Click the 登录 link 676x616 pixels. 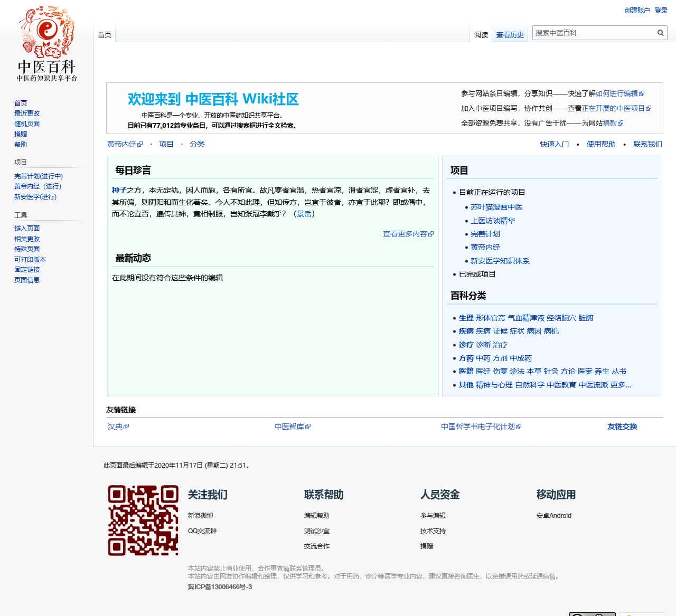661,11
